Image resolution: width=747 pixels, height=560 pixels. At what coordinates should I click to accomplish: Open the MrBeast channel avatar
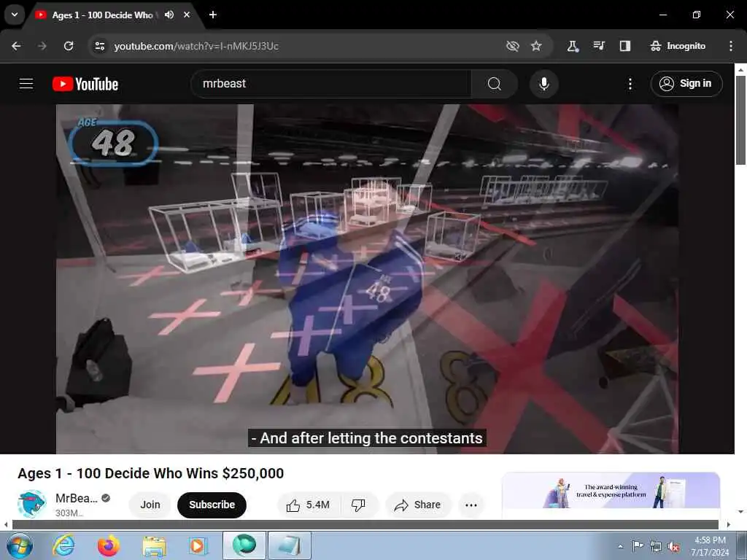pyautogui.click(x=31, y=505)
